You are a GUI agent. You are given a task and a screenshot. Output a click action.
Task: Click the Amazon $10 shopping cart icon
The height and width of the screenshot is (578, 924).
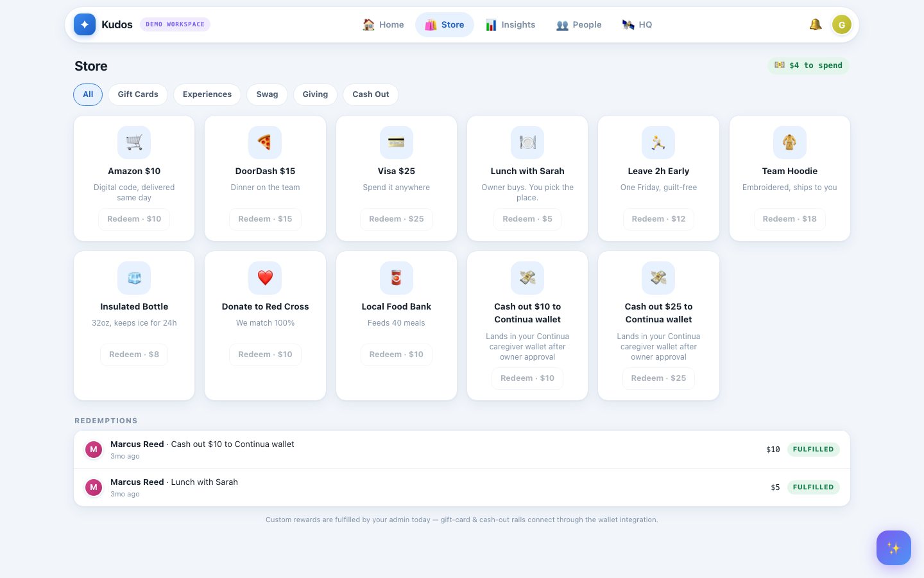click(x=134, y=143)
